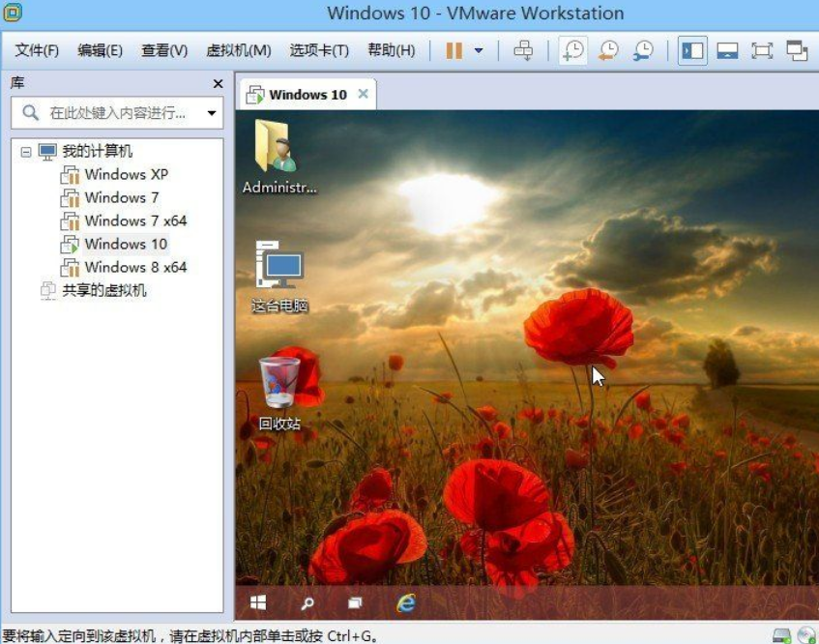The image size is (819, 644).
Task: Click the guest taskbar search icon
Action: click(x=307, y=603)
